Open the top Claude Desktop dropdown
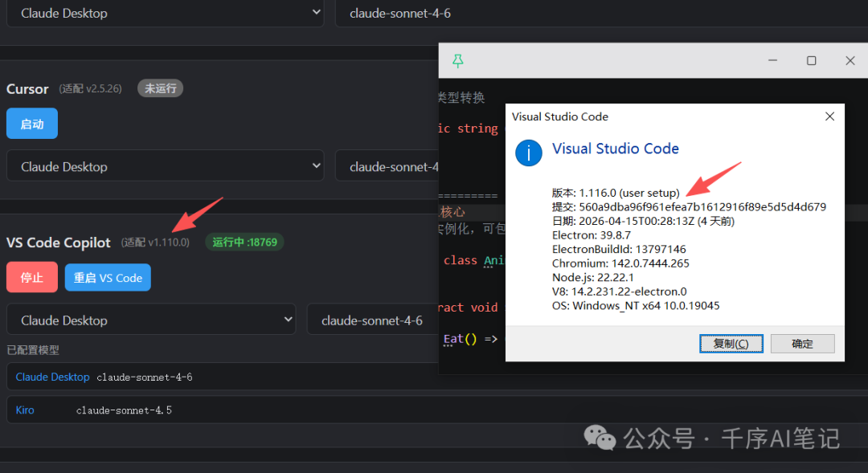868x473 pixels. coord(166,13)
